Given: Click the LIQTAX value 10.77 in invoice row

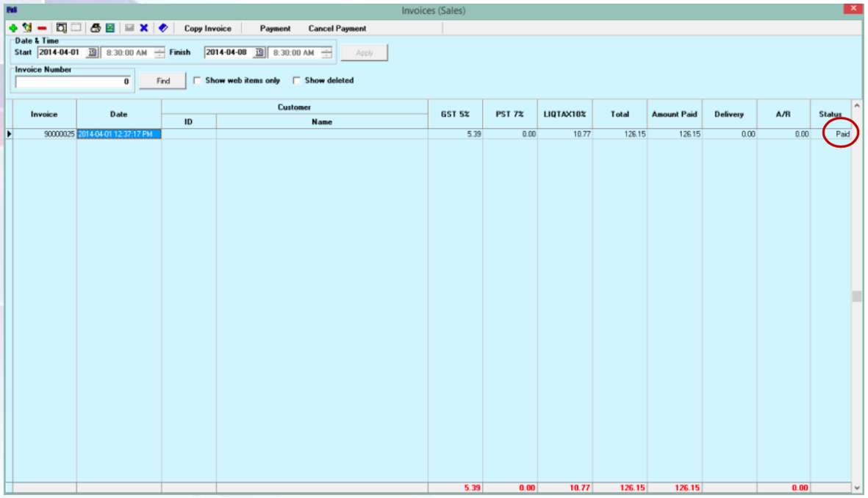Looking at the screenshot, I should [x=564, y=134].
